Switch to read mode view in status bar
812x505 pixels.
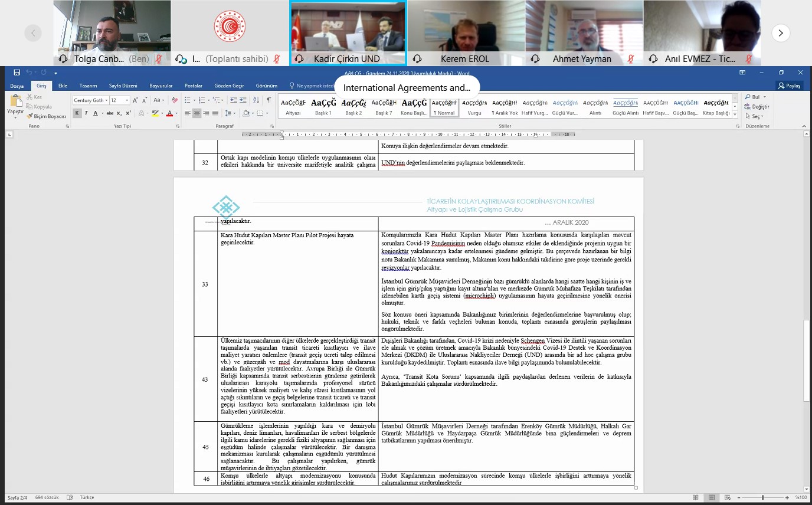point(696,498)
